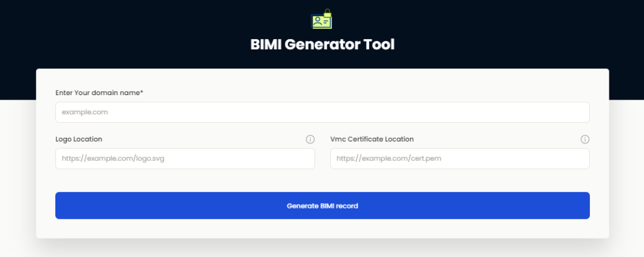Viewport: 644px width, 257px height.
Task: Click the https://example.com/logo.svg placeholder
Action: coord(113,158)
